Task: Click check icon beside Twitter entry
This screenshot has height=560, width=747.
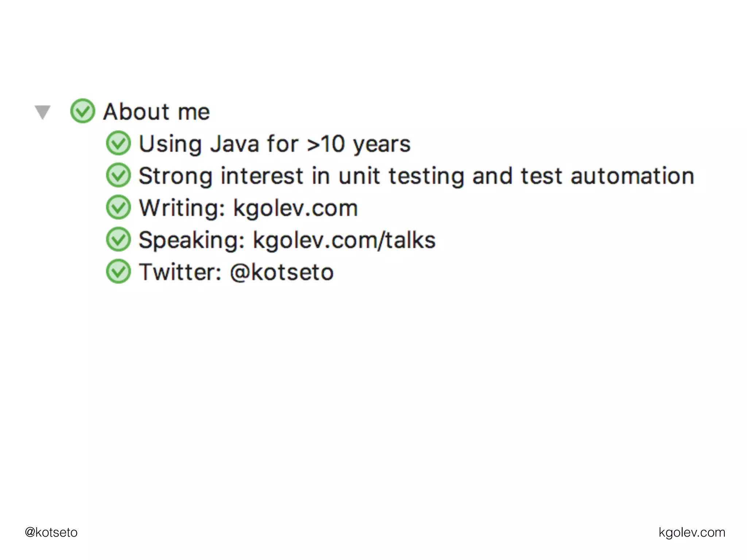Action: pos(118,272)
